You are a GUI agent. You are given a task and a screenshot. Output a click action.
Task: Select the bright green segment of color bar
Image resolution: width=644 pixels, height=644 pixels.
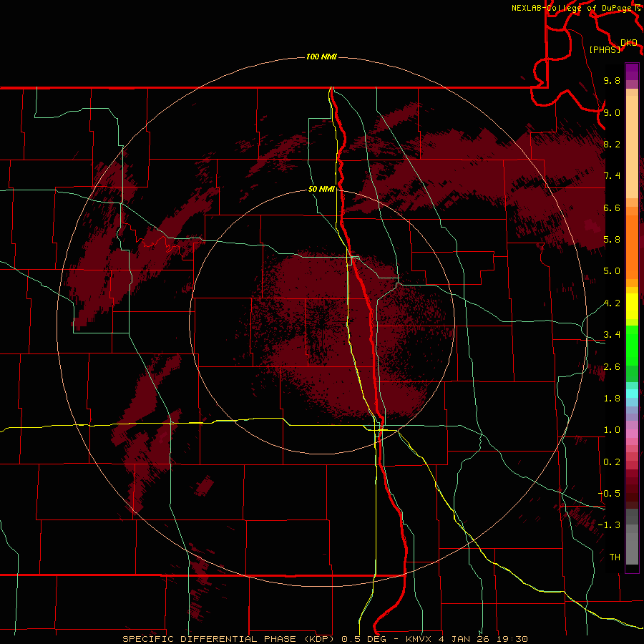coord(632,345)
